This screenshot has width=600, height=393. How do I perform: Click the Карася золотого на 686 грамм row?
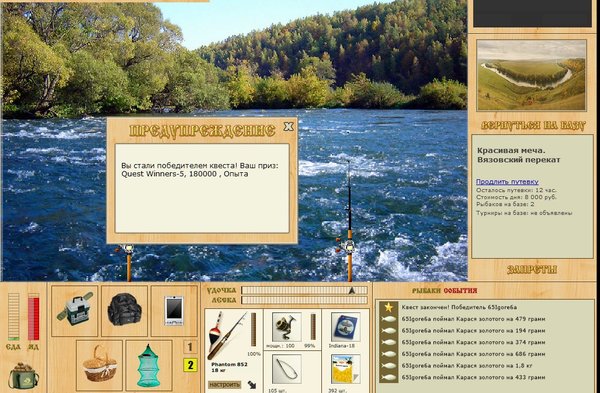click(x=473, y=354)
